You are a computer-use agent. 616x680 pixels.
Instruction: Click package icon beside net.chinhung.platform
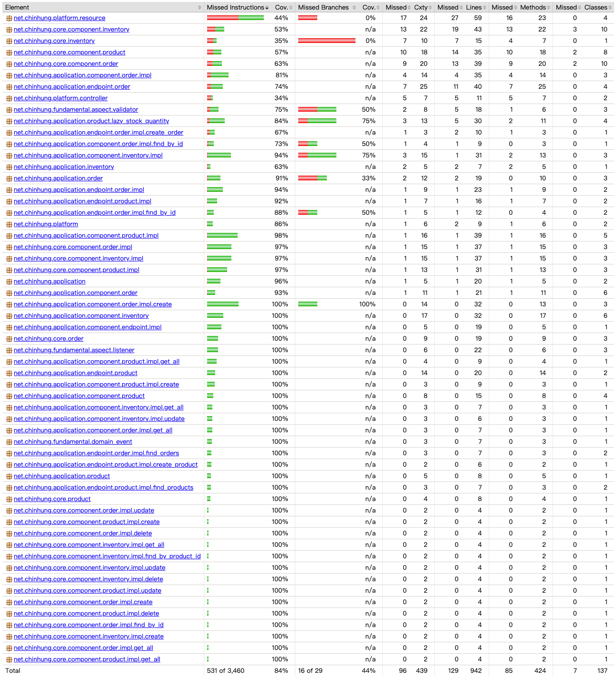pos(9,224)
